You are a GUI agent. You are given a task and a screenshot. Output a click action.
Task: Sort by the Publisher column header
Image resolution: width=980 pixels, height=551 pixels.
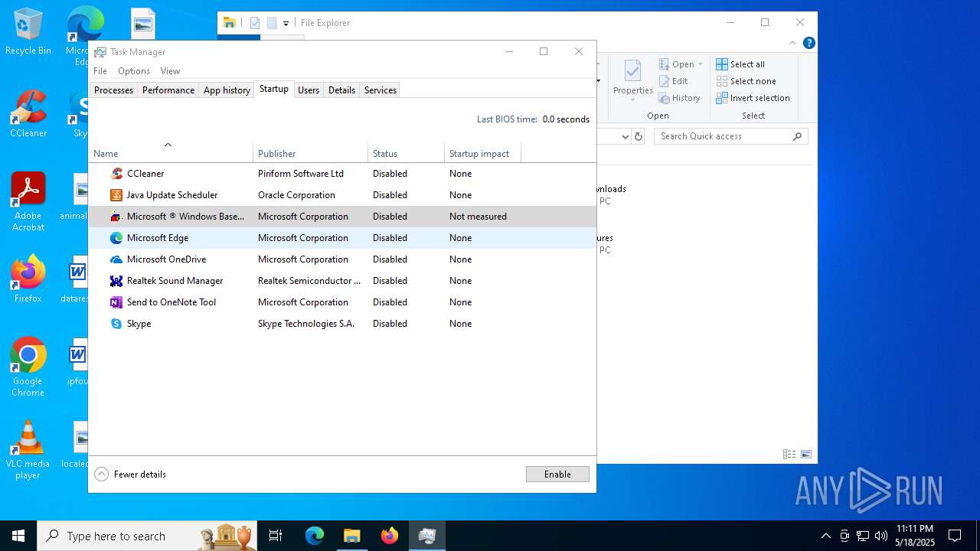click(x=311, y=152)
